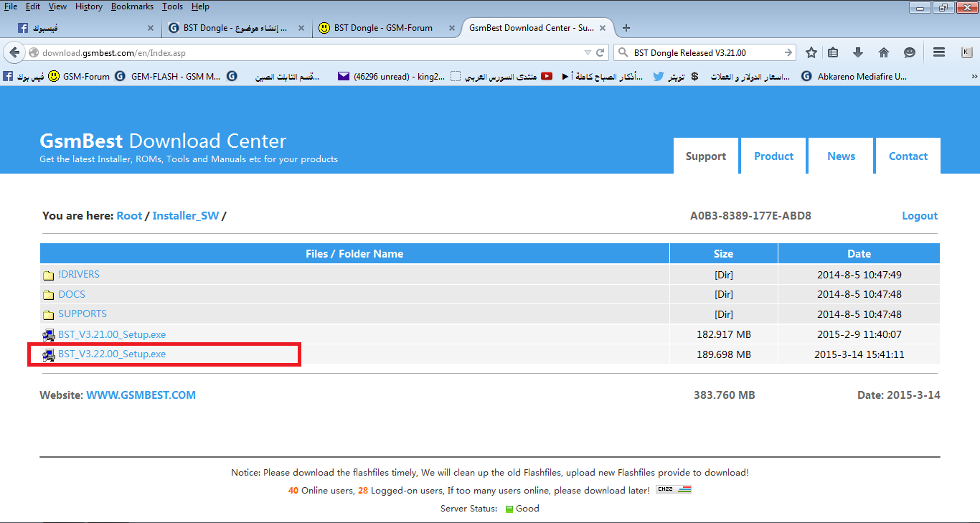Select the News tab on the page
980x523 pixels.
[x=841, y=156]
